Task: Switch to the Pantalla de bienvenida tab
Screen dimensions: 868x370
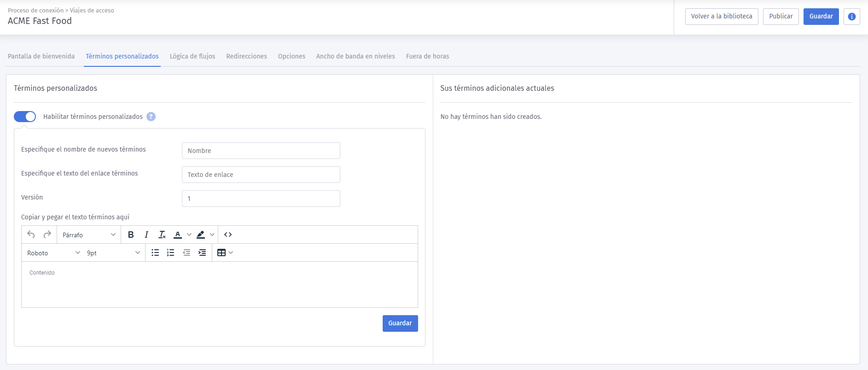Action: click(41, 56)
